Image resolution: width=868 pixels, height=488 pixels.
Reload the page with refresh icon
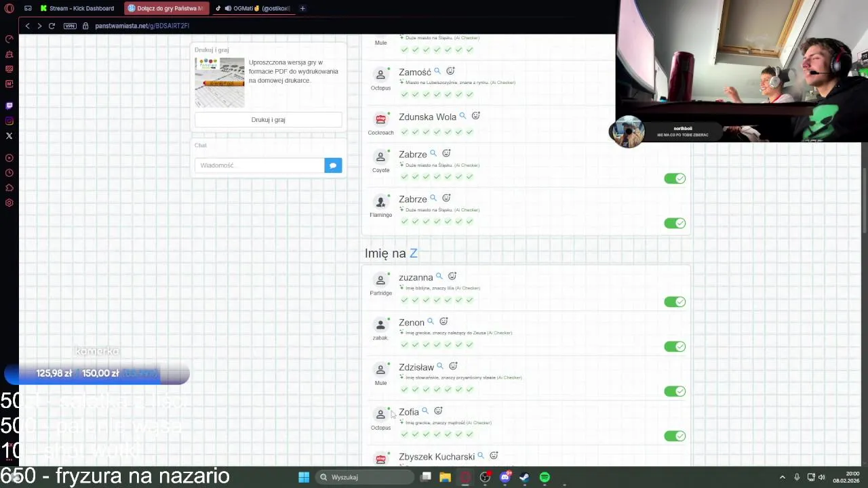pos(52,26)
